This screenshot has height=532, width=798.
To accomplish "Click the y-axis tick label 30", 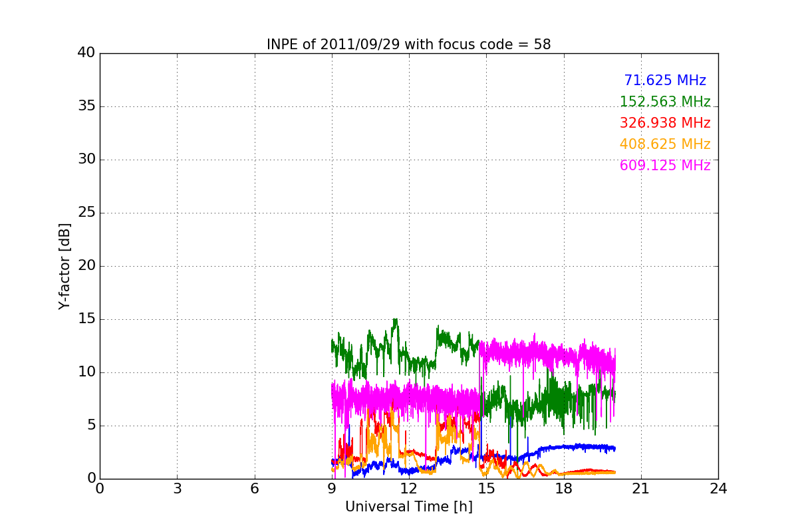I will [x=86, y=160].
